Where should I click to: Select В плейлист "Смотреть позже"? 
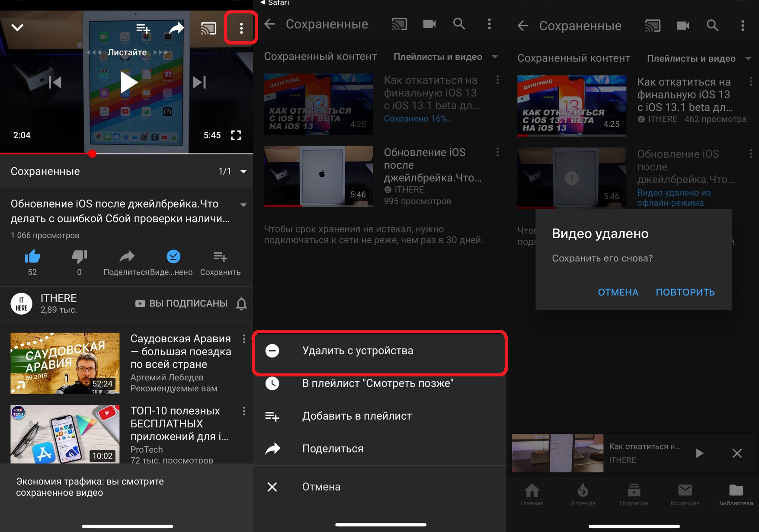click(x=379, y=383)
